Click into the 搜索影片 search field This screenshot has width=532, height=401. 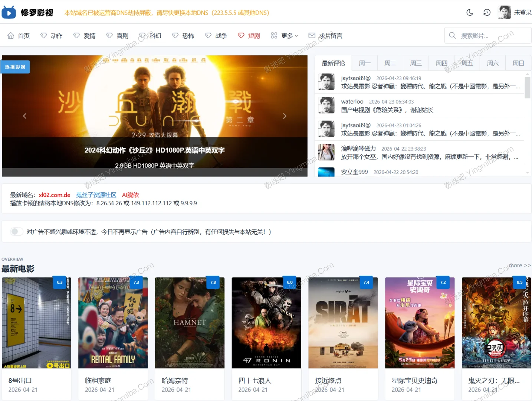coord(490,36)
